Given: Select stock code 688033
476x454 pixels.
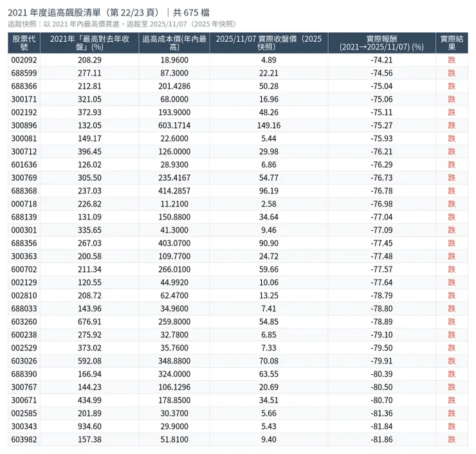Looking at the screenshot, I should point(24,308).
